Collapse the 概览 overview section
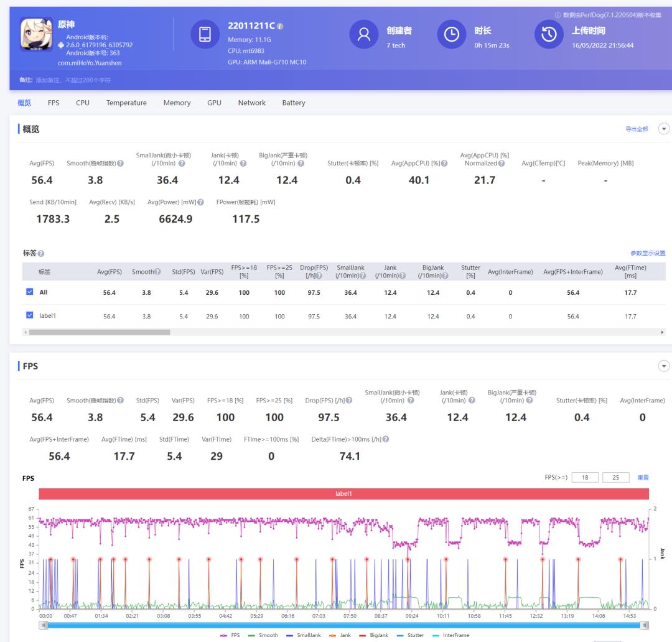Screen dimensions: 672x642 pos(664,129)
